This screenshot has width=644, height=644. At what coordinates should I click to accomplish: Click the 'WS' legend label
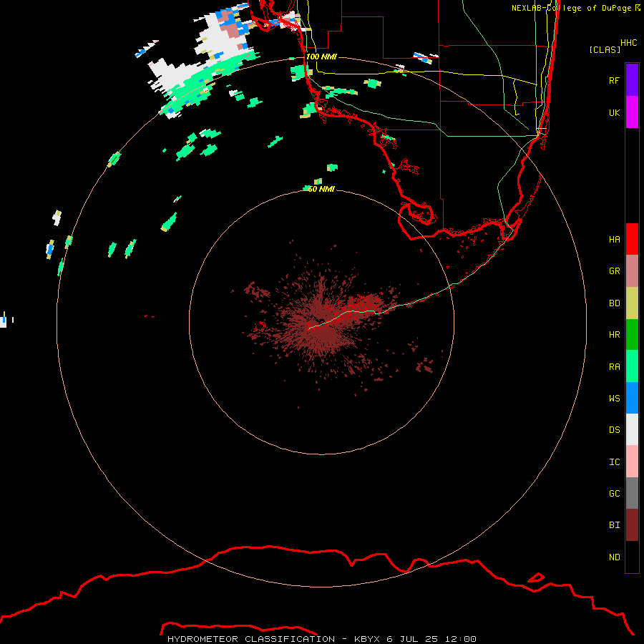tap(614, 399)
